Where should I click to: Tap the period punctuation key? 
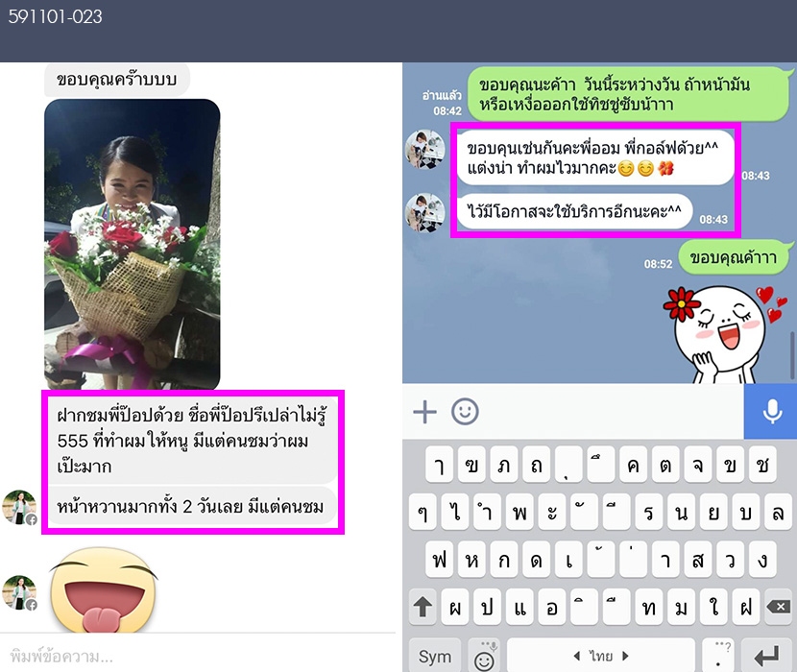(718, 656)
